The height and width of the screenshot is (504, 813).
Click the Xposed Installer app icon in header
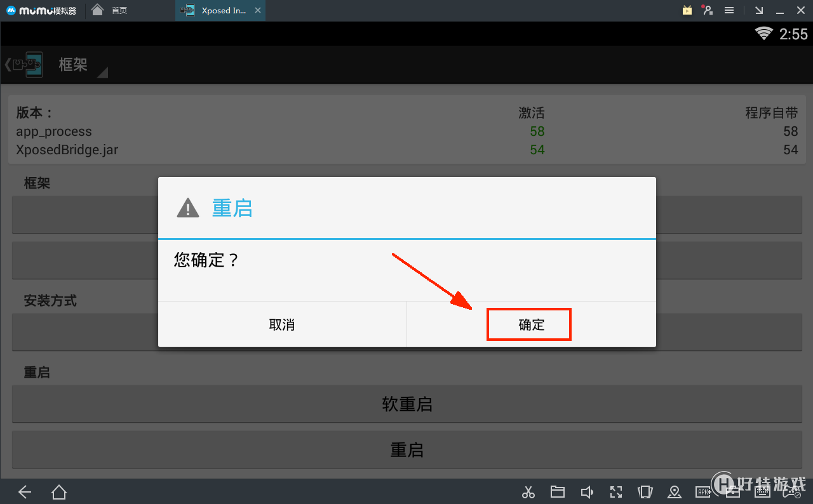click(27, 65)
